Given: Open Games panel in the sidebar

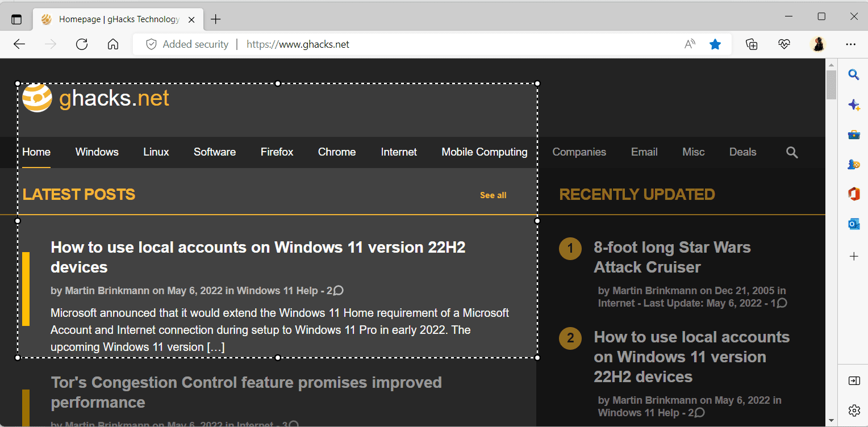Looking at the screenshot, I should tap(854, 165).
